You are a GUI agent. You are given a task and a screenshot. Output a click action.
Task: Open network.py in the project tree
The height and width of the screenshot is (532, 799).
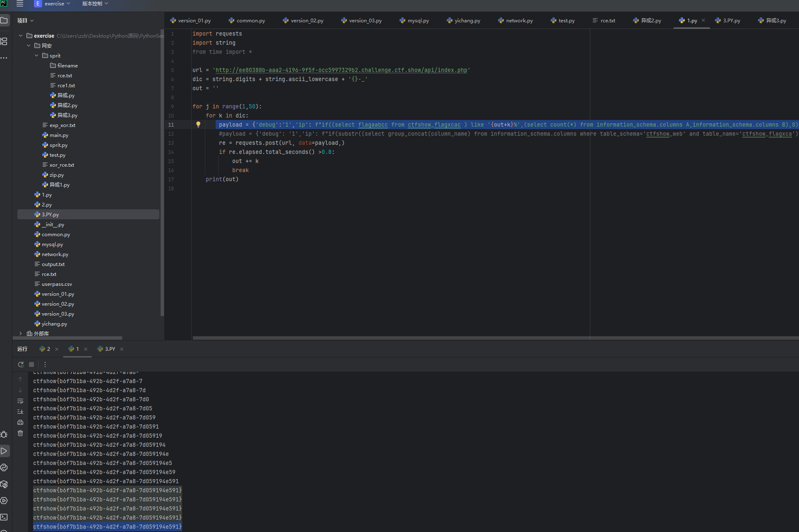point(55,254)
